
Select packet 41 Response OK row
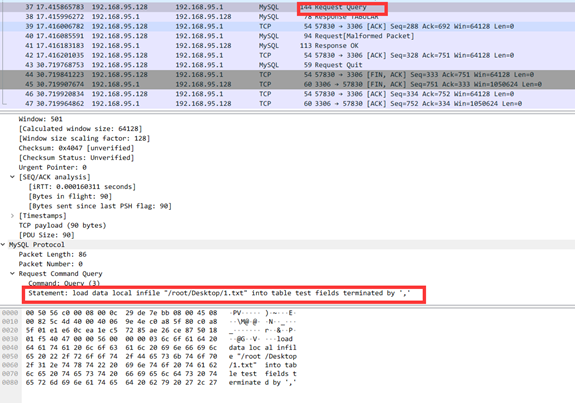click(288, 45)
